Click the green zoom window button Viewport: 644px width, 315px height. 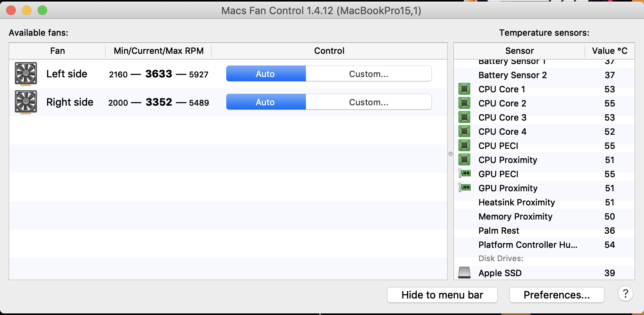(42, 11)
